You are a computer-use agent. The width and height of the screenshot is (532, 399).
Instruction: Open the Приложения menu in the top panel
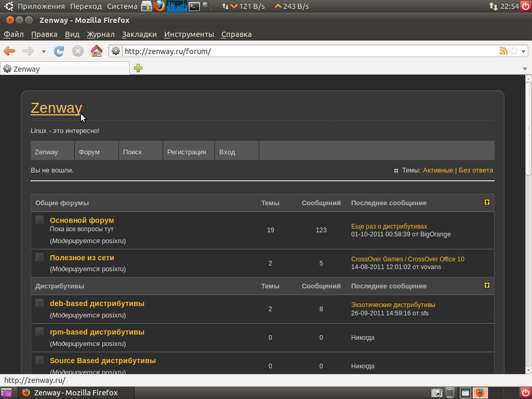[41, 6]
